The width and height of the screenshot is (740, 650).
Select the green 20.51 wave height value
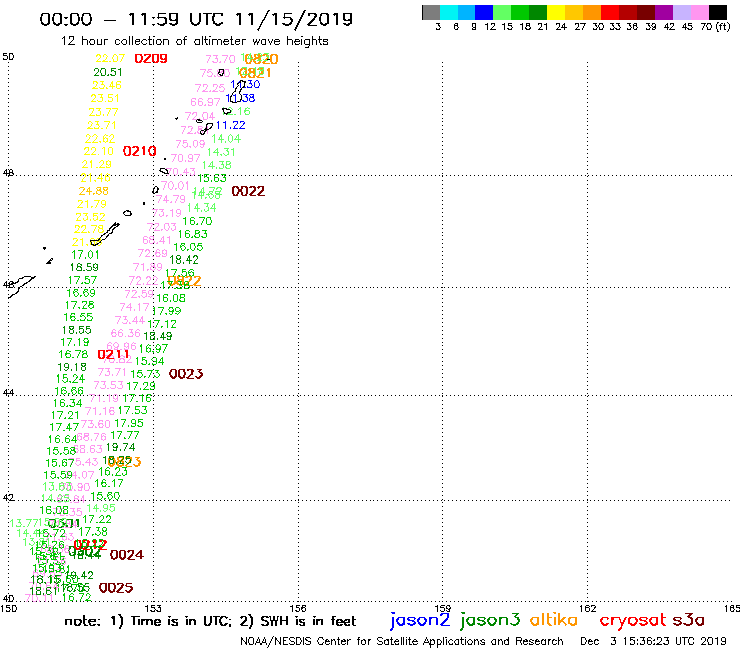108,72
